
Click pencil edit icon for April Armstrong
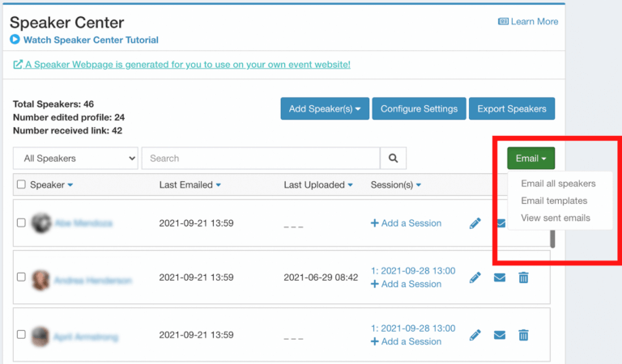tap(475, 335)
